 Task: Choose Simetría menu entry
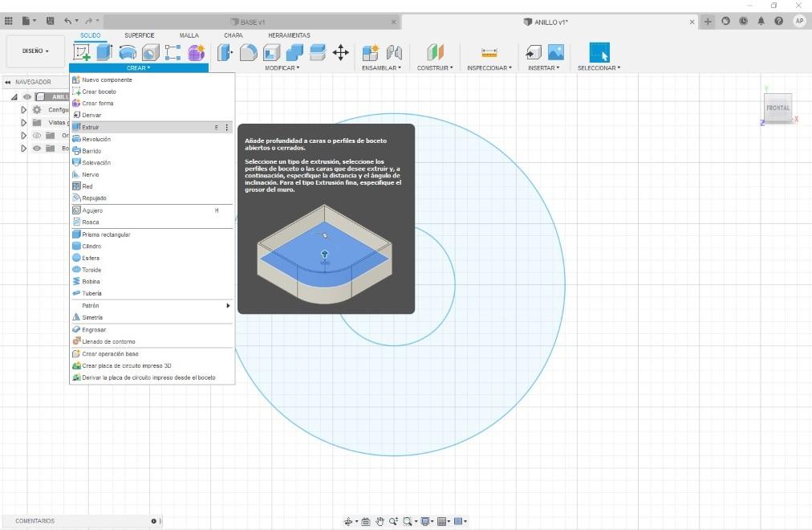(x=152, y=317)
